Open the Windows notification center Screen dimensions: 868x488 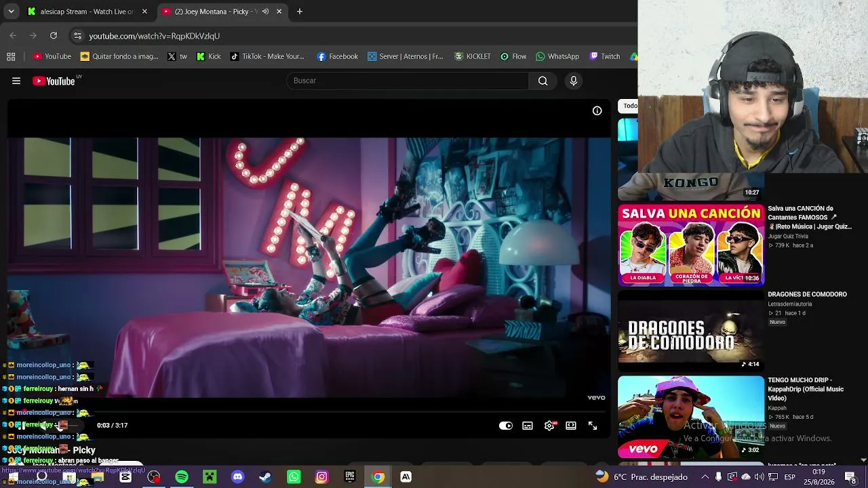click(x=850, y=477)
